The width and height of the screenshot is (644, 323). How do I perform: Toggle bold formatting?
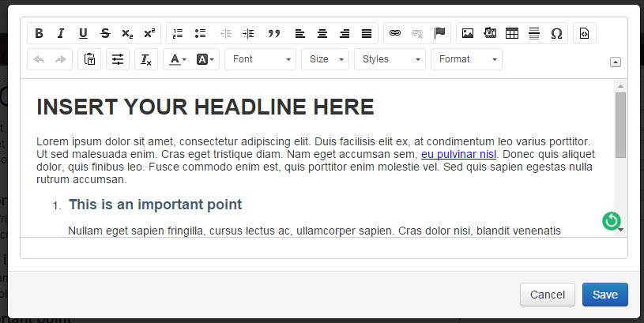click(39, 33)
